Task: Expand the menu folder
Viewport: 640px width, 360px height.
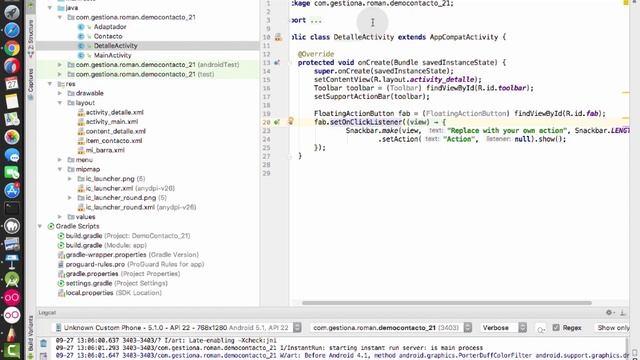Action: coord(60,160)
